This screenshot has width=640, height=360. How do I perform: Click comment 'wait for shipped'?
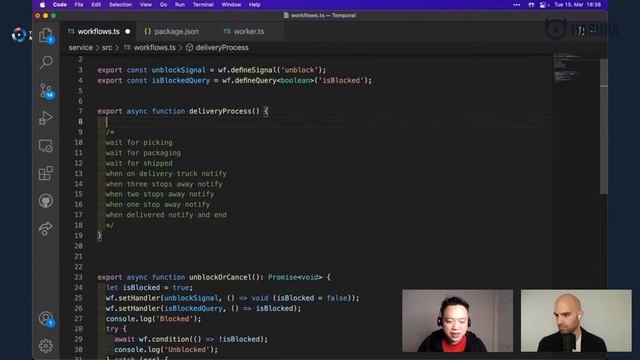(x=139, y=163)
